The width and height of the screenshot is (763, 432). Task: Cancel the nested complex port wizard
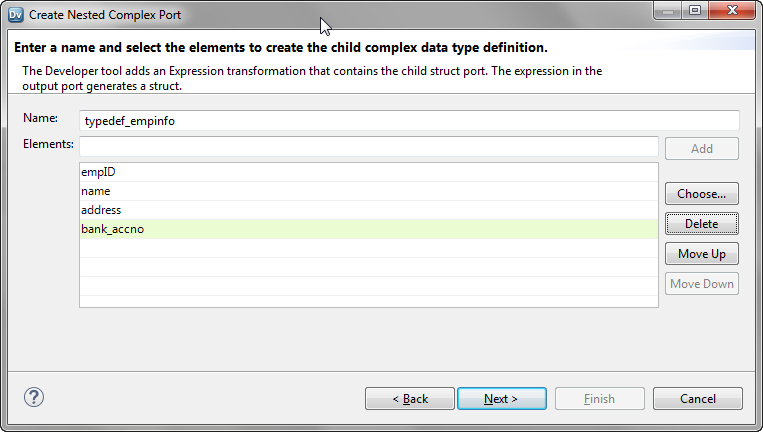(698, 399)
